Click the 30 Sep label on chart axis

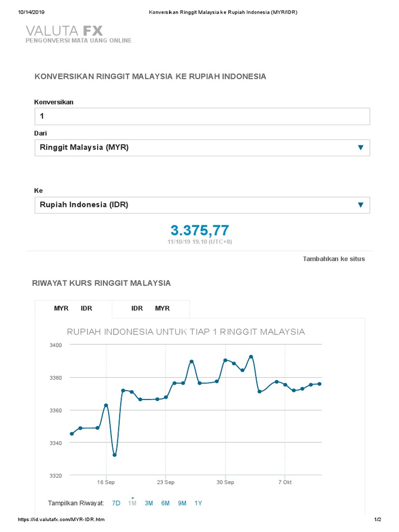point(225,482)
